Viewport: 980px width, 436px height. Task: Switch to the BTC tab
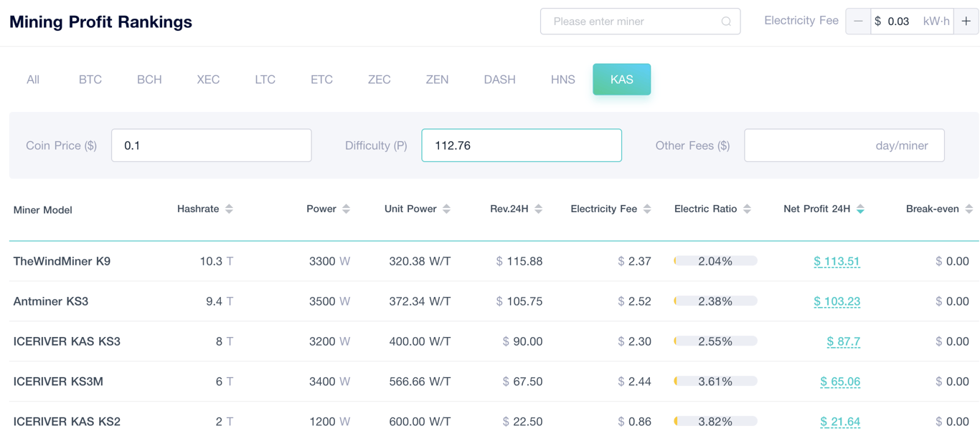(x=90, y=80)
